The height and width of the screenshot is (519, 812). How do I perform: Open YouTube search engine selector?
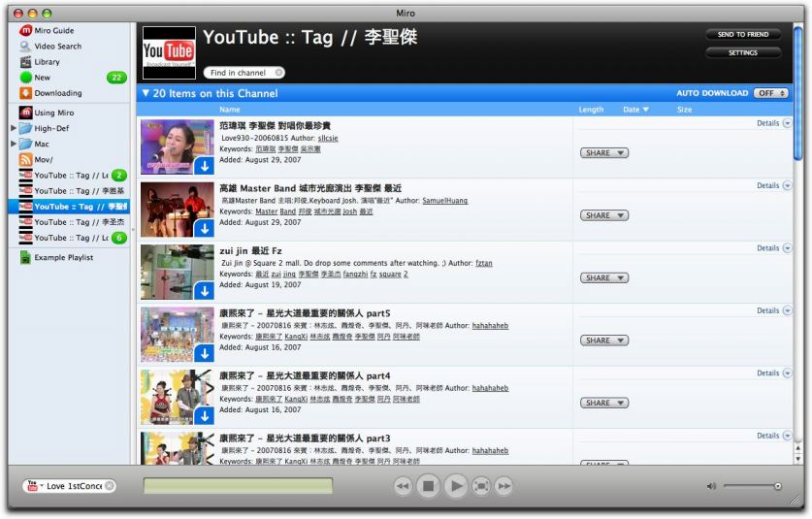click(x=34, y=486)
